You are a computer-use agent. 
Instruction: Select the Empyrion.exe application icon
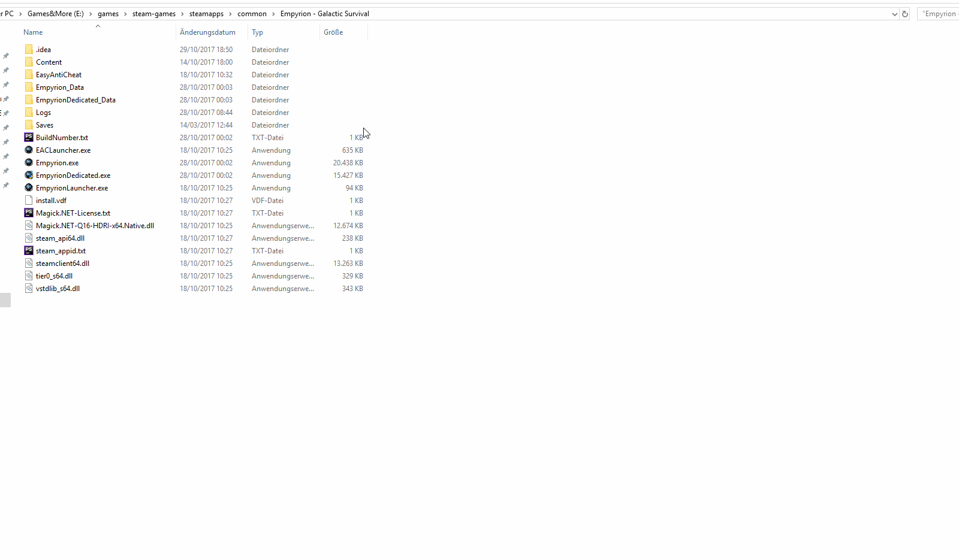(29, 162)
